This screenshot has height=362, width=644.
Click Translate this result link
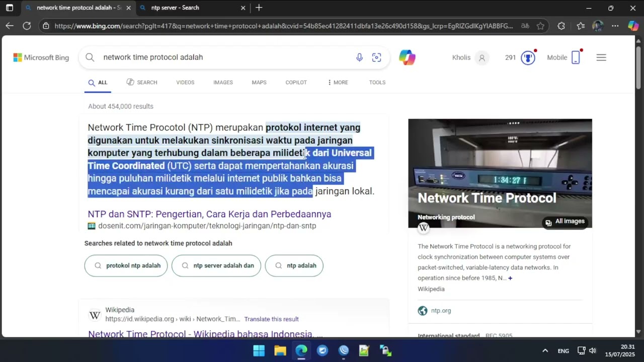(x=271, y=319)
